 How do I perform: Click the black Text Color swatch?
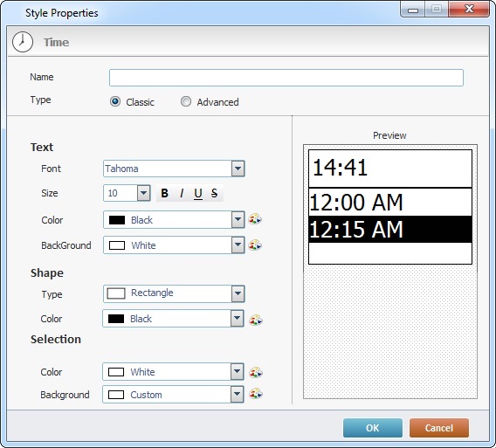click(117, 220)
